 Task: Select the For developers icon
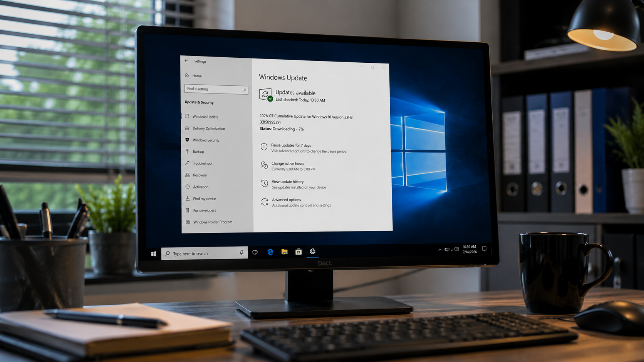point(188,210)
